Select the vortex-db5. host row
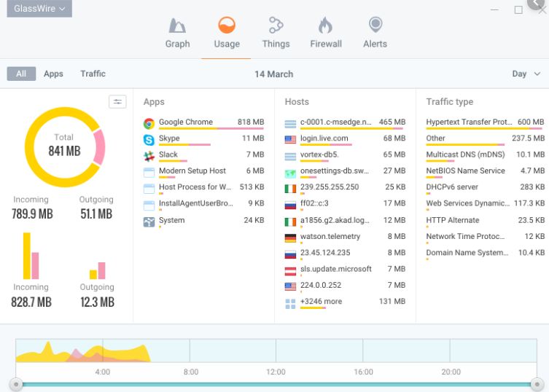The image size is (549, 392). (345, 156)
